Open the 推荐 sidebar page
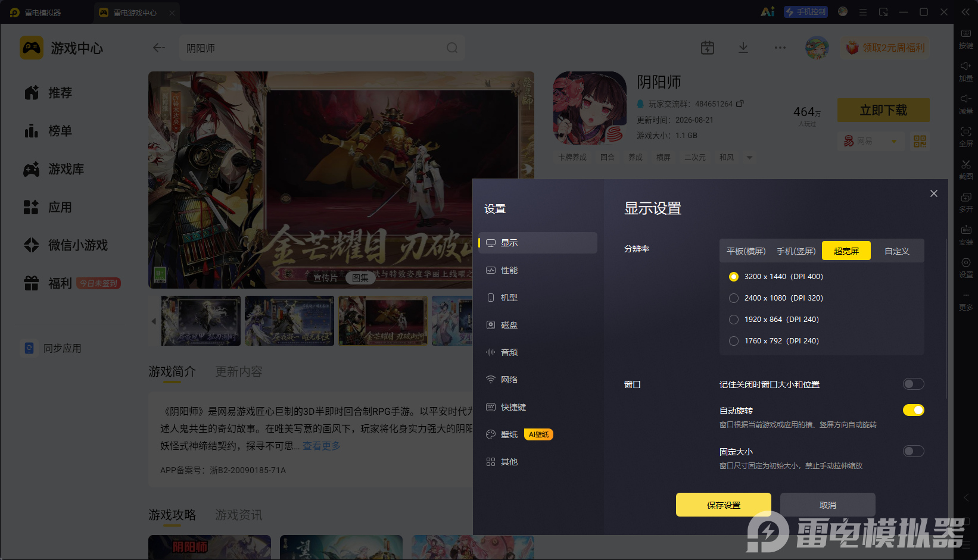 pos(48,93)
